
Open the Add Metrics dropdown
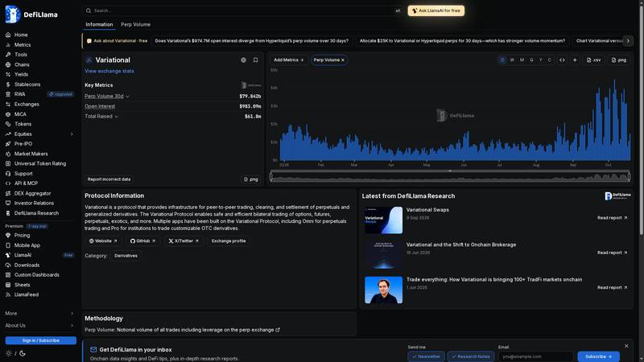pos(289,60)
